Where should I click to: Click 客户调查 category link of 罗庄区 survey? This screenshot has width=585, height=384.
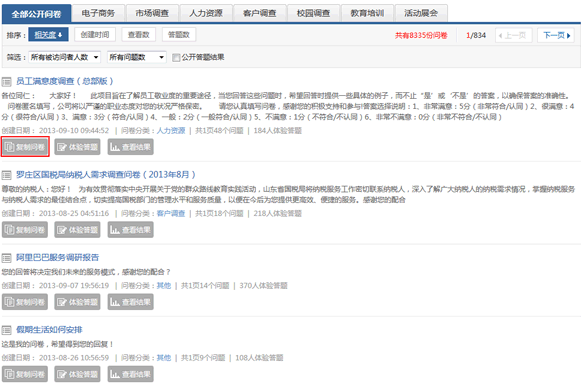click(x=171, y=213)
